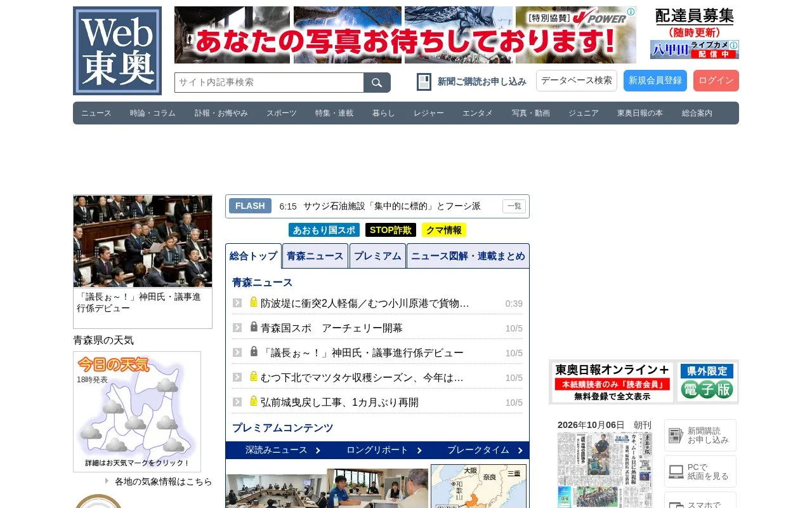Open the 朝刊 front page thumbnail
Viewport: 812px width, 508px height.
pyautogui.click(x=605, y=470)
